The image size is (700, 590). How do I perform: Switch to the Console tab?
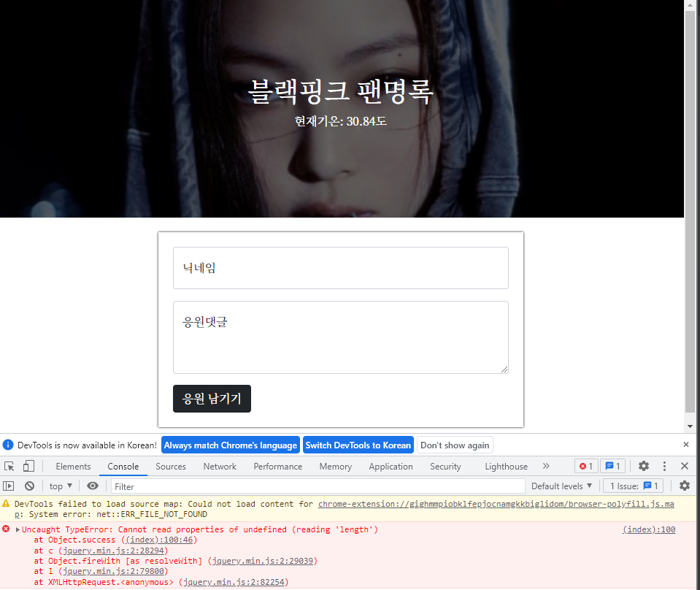click(x=123, y=467)
